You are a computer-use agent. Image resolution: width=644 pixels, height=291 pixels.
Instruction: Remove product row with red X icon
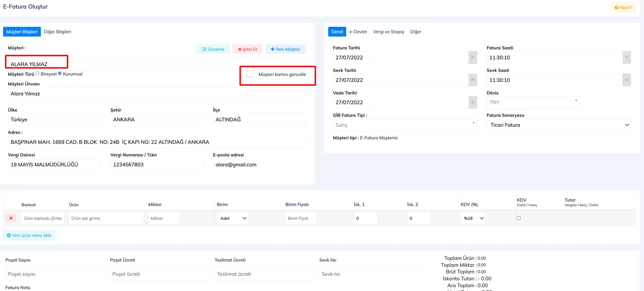click(x=11, y=218)
